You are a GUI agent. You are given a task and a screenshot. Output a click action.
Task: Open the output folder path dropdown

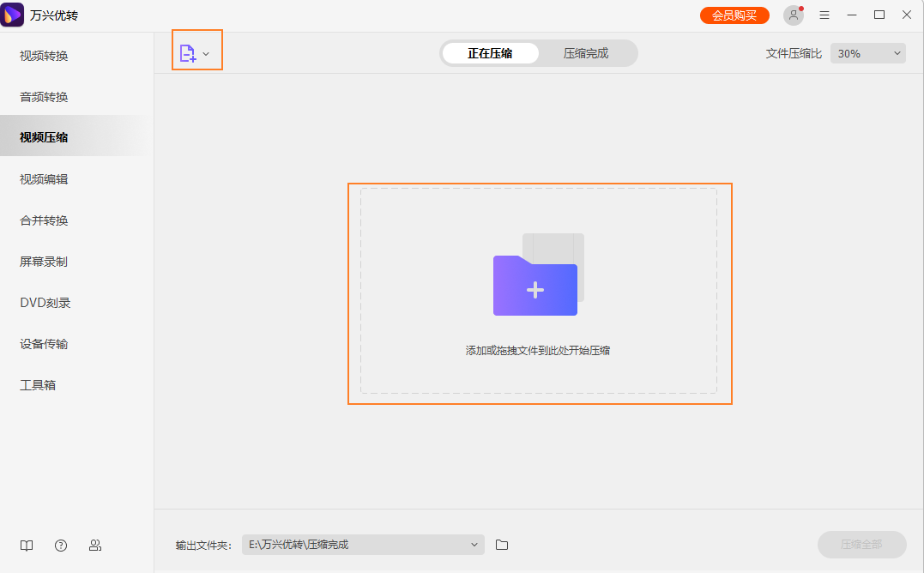pyautogui.click(x=473, y=545)
